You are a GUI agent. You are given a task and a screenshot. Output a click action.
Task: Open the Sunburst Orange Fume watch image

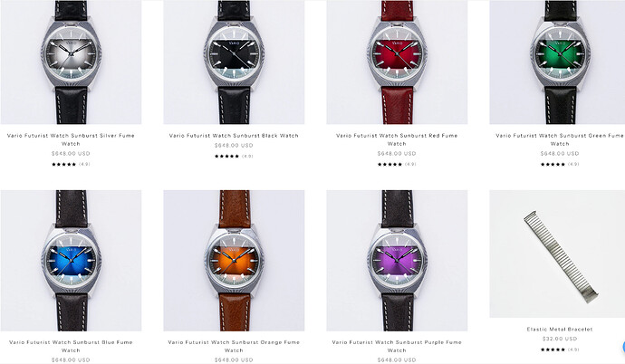click(x=234, y=261)
